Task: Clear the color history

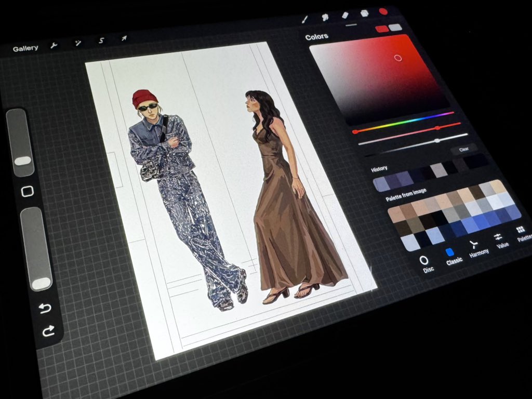Action: point(464,149)
